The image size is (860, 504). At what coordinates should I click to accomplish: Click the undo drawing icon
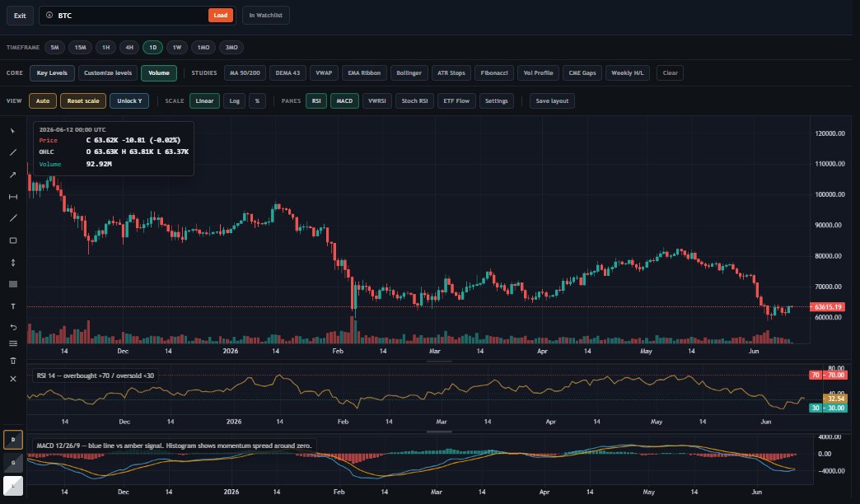tap(13, 328)
